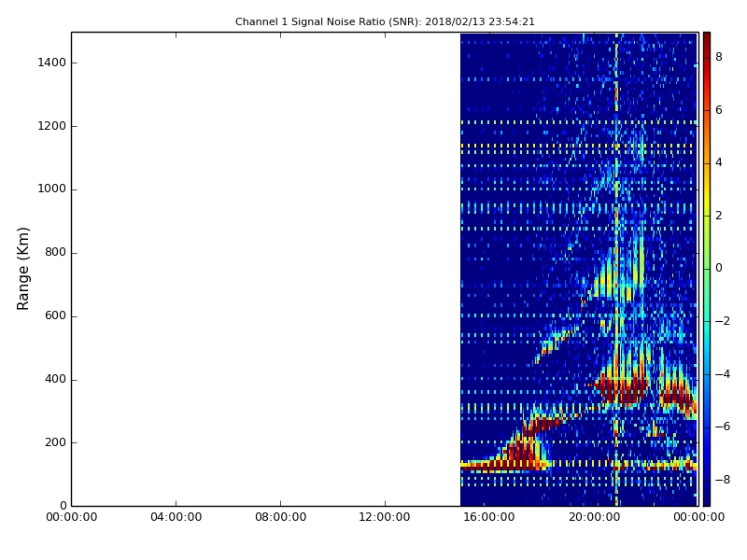Viewport: 747px width, 560px height.
Task: Click the colorbar '4' tick label
Action: coord(719,162)
